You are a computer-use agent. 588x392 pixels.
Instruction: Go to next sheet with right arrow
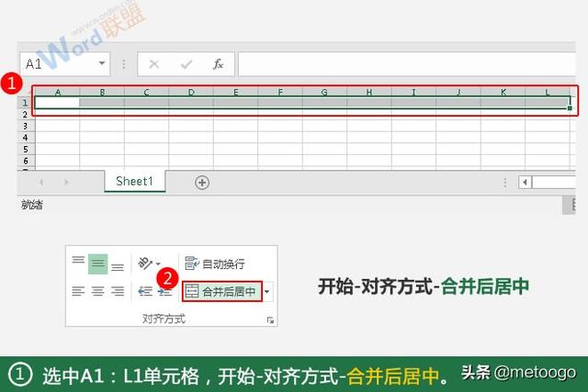(x=66, y=182)
